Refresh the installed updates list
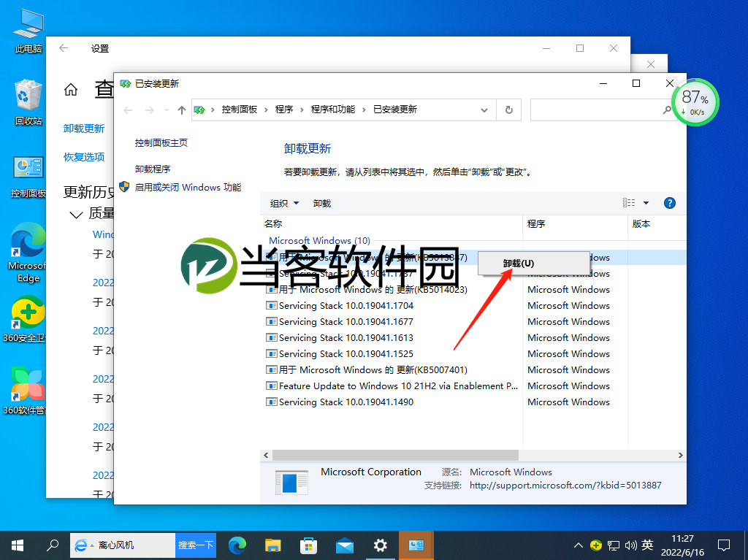 click(508, 110)
